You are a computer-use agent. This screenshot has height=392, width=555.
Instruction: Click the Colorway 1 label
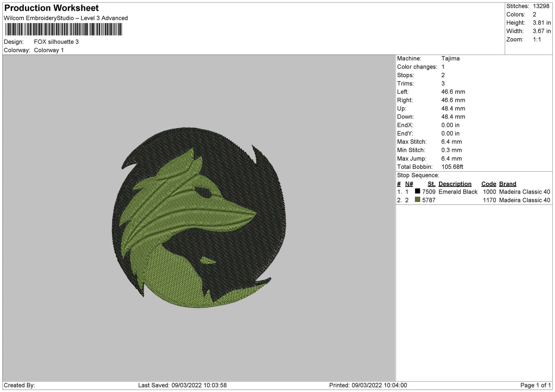point(49,50)
